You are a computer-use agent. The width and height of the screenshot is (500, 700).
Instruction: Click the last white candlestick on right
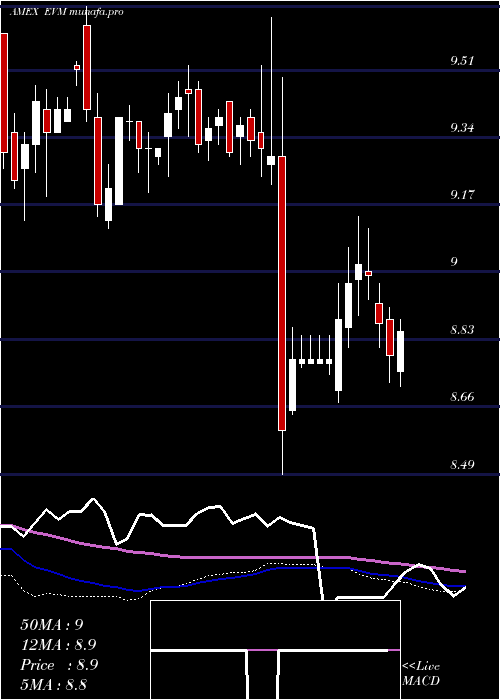coord(400,351)
